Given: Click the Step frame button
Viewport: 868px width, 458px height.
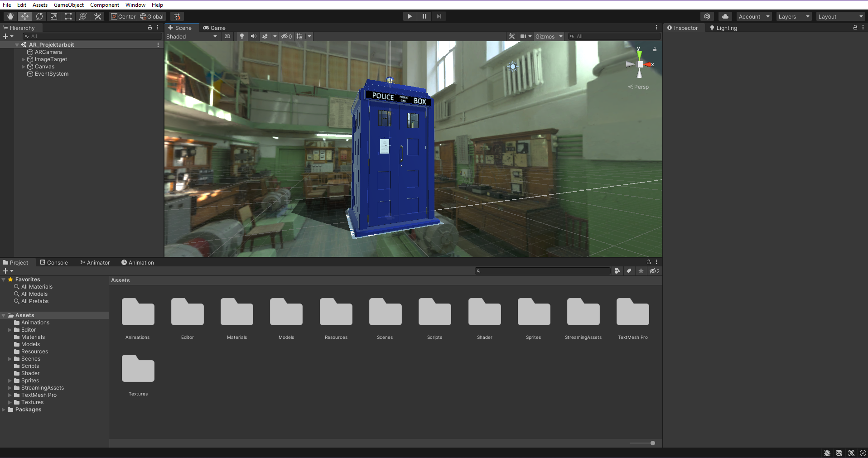Looking at the screenshot, I should point(439,16).
